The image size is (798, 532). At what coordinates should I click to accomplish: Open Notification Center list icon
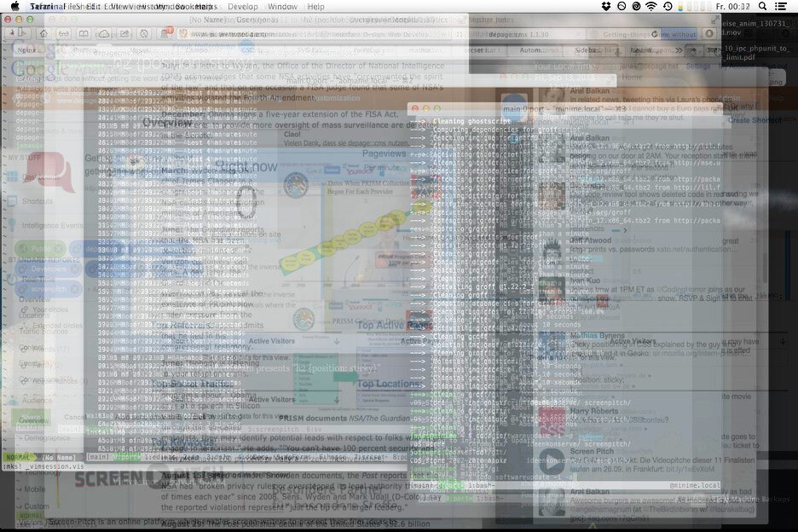pos(781,6)
